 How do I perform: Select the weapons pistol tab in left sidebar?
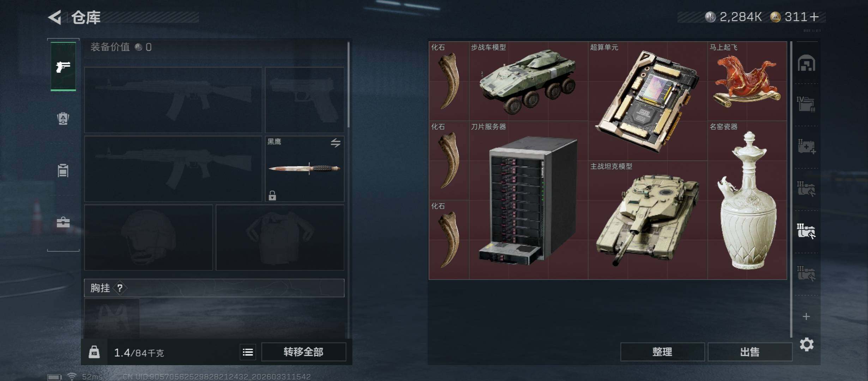(63, 66)
